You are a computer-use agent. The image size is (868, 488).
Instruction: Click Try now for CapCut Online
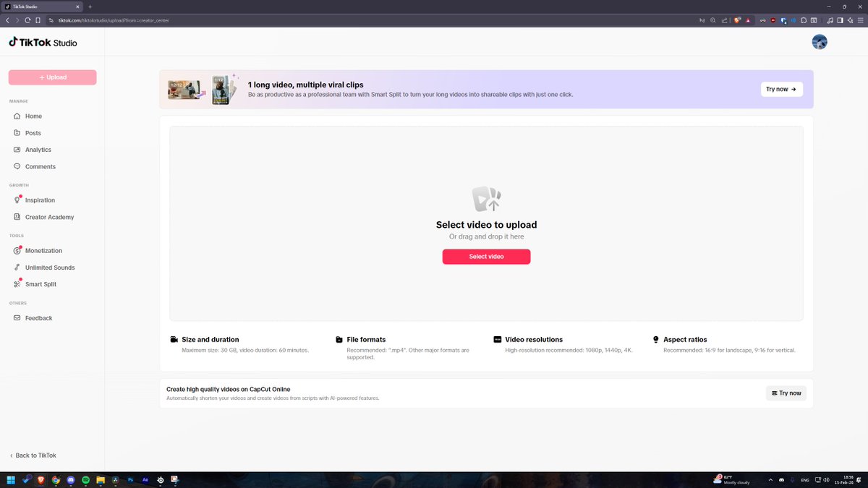786,393
